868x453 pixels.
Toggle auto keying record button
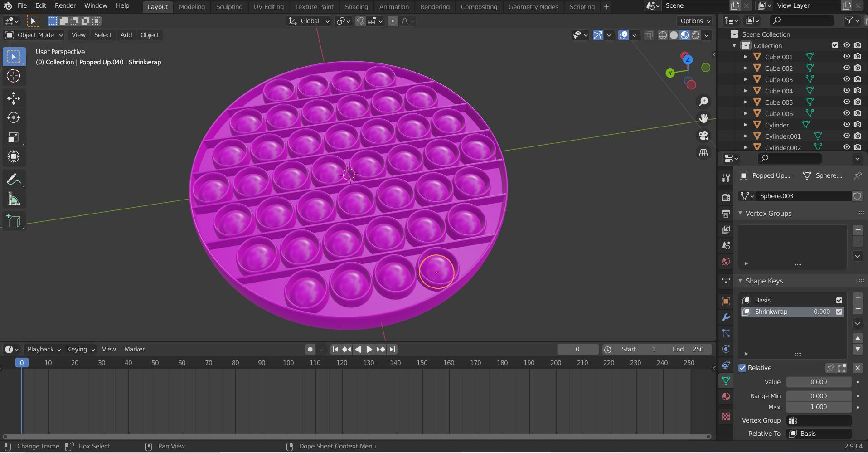(310, 349)
